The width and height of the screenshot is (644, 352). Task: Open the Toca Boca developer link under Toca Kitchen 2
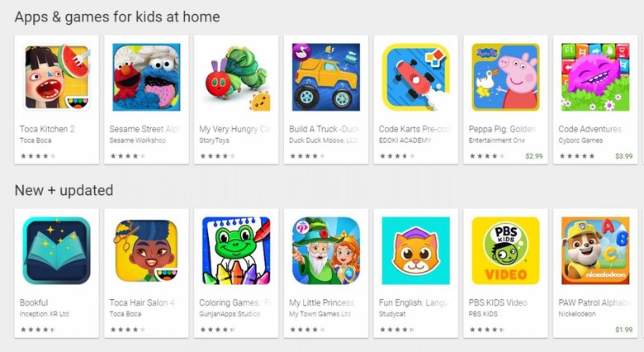click(36, 140)
